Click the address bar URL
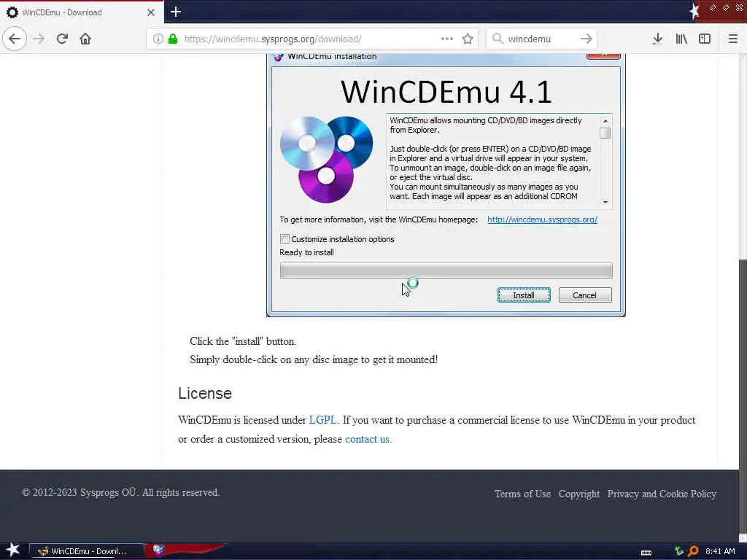This screenshot has width=747, height=560. pyautogui.click(x=273, y=39)
